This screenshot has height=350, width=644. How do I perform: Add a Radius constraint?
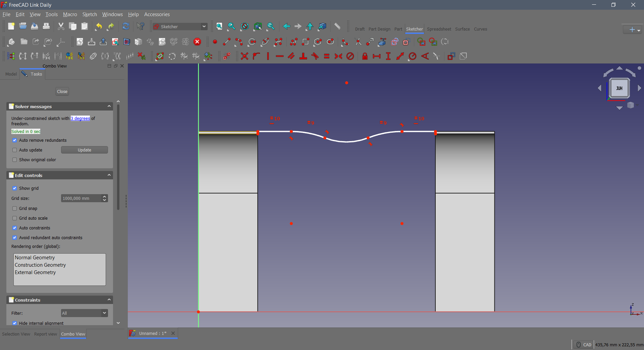point(413,56)
